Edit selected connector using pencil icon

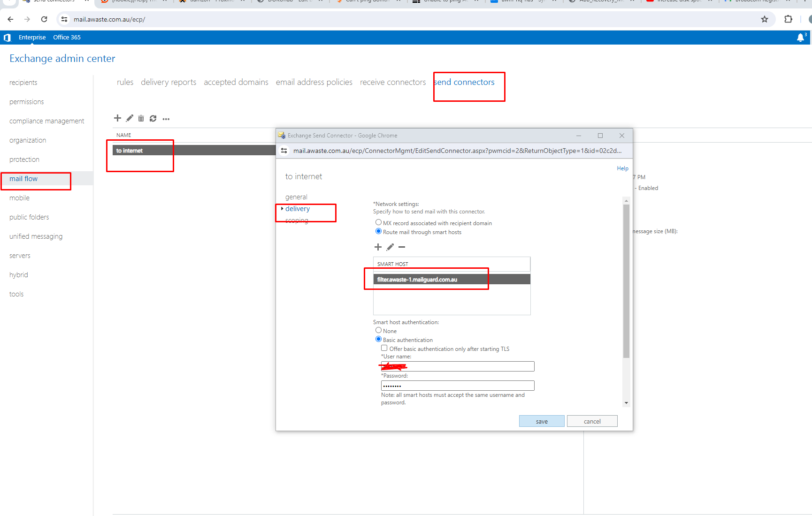pos(130,118)
